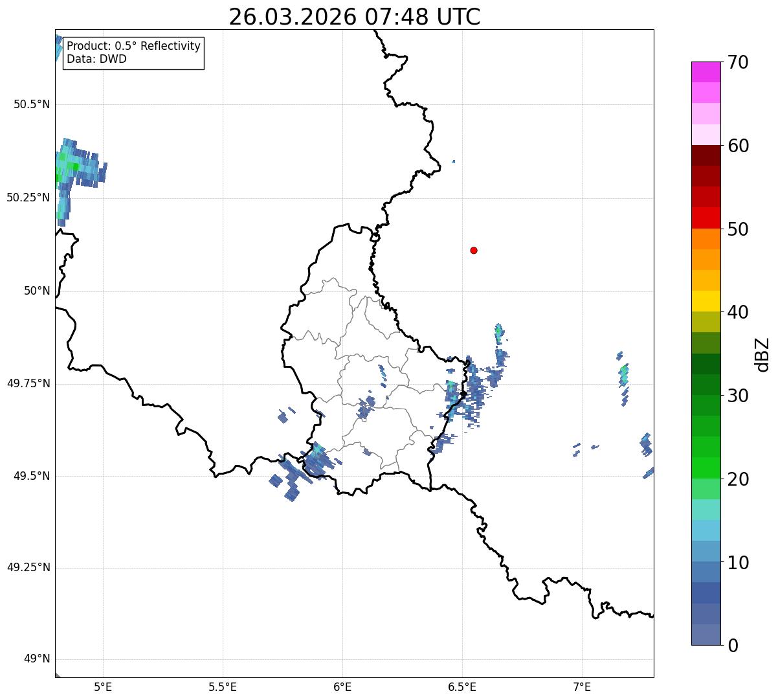Click the 'Data: DWD' label
Image resolution: width=778 pixels, height=700 pixels.
pos(96,59)
